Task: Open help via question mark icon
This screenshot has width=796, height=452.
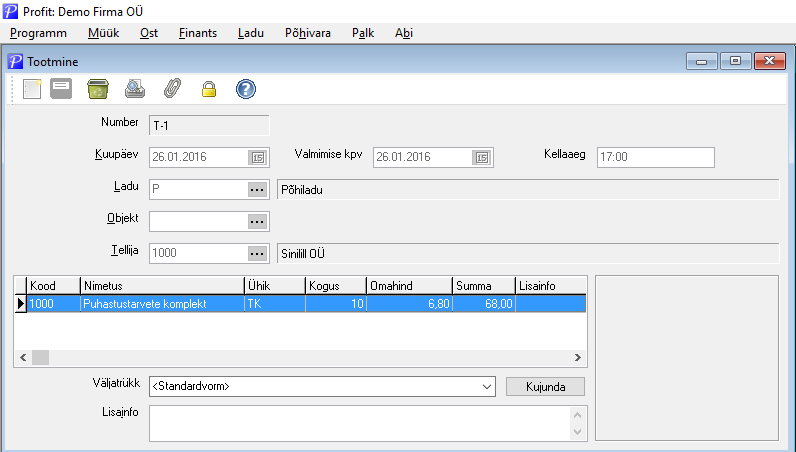Action: (x=246, y=89)
